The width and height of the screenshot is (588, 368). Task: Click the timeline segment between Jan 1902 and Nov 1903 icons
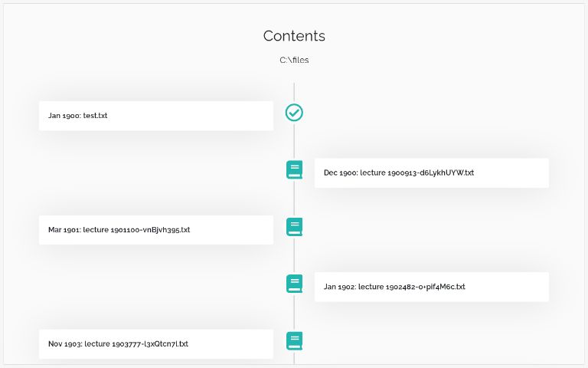(x=294, y=312)
